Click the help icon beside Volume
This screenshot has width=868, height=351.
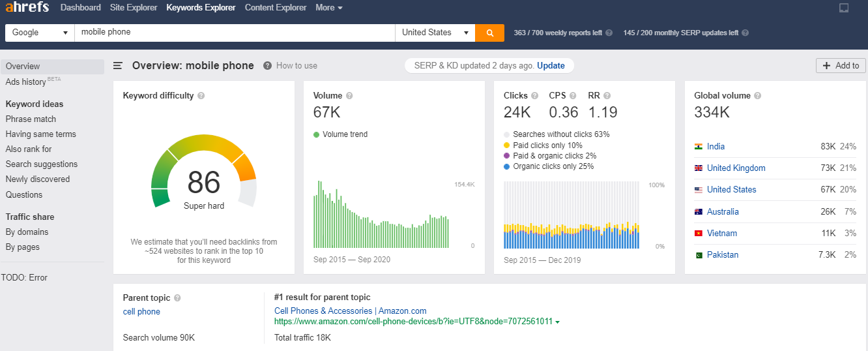coord(349,96)
